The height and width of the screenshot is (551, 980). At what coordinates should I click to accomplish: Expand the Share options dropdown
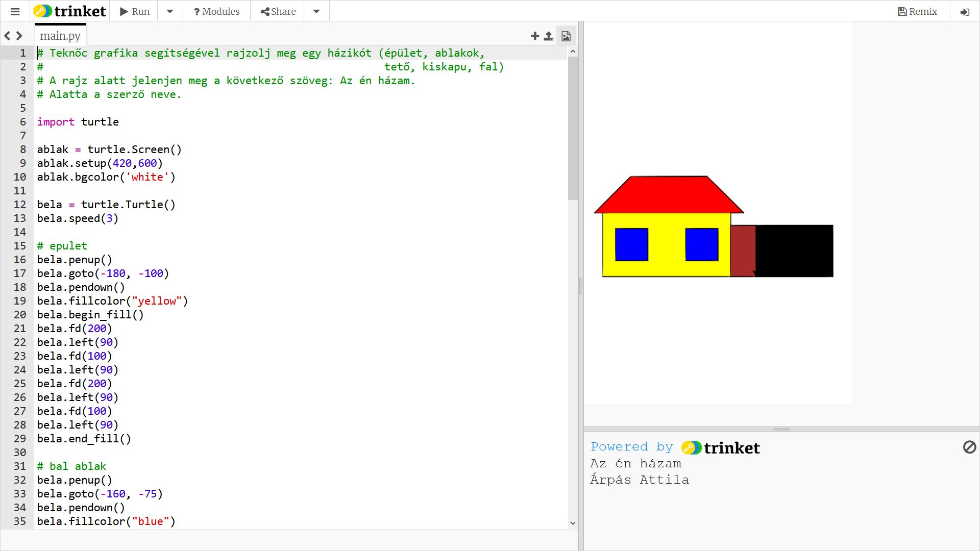pos(316,11)
